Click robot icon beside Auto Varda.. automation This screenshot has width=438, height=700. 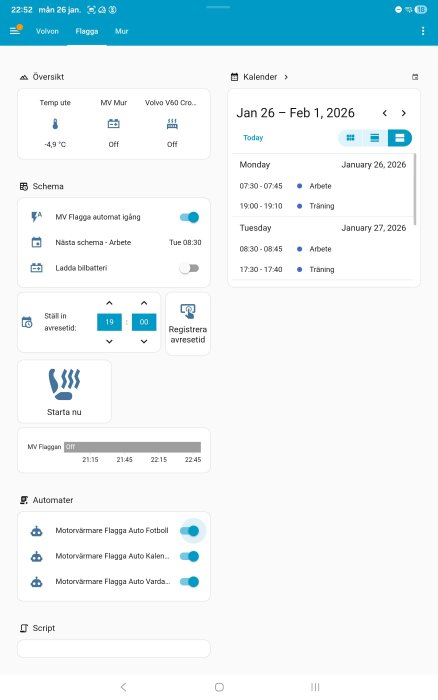36,582
